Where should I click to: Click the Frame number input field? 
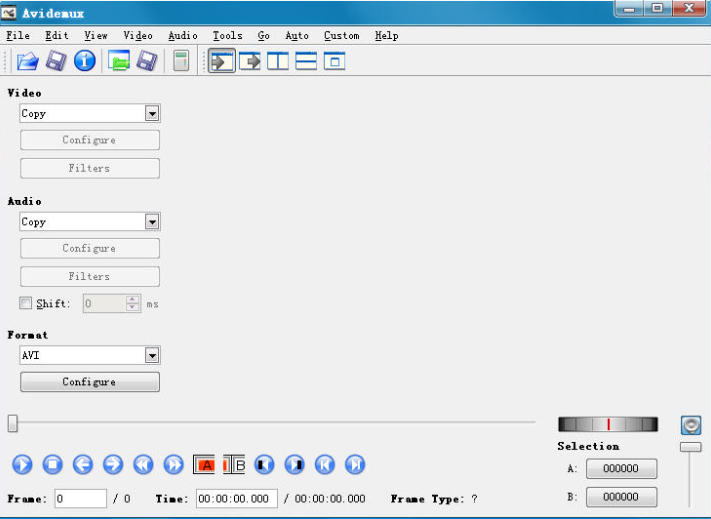(80, 498)
